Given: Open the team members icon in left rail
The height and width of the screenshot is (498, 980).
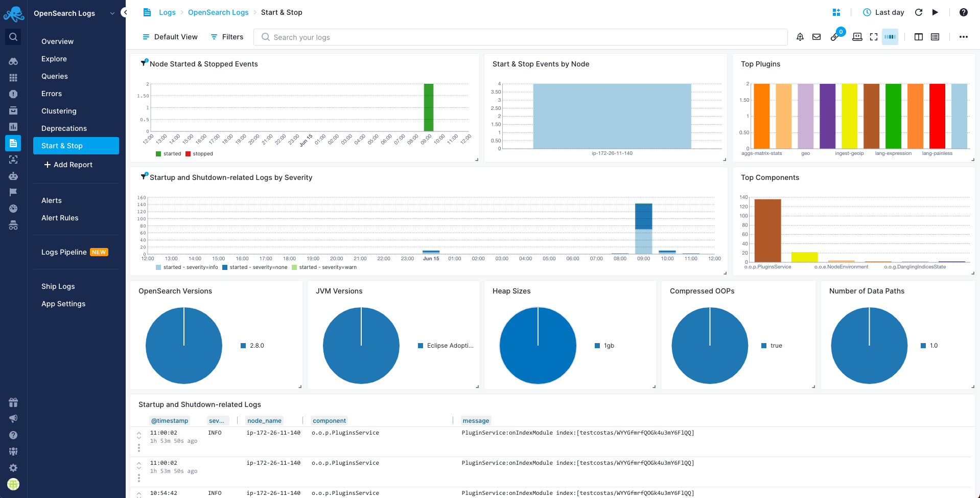Looking at the screenshot, I should (x=13, y=451).
